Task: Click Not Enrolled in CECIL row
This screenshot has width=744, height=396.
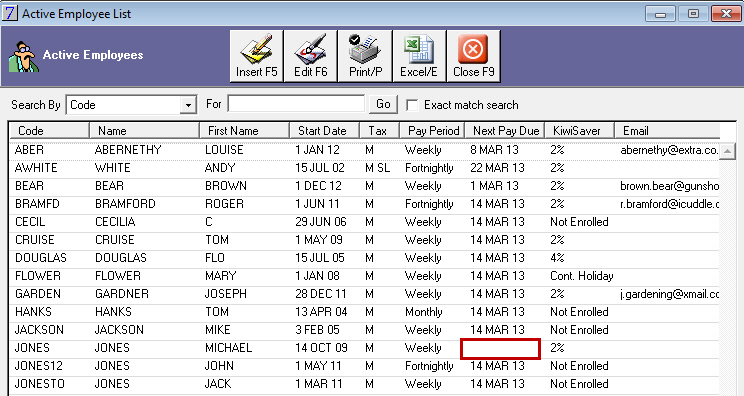Action: coord(579,222)
